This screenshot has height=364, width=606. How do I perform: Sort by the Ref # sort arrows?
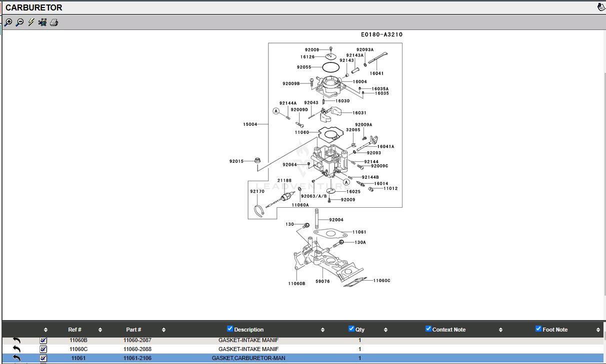[x=100, y=330]
